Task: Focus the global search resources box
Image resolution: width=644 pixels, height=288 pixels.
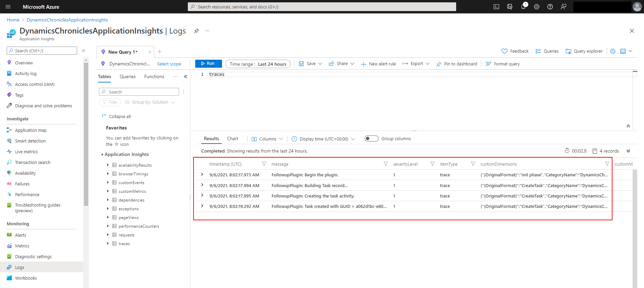Action: click(322, 7)
